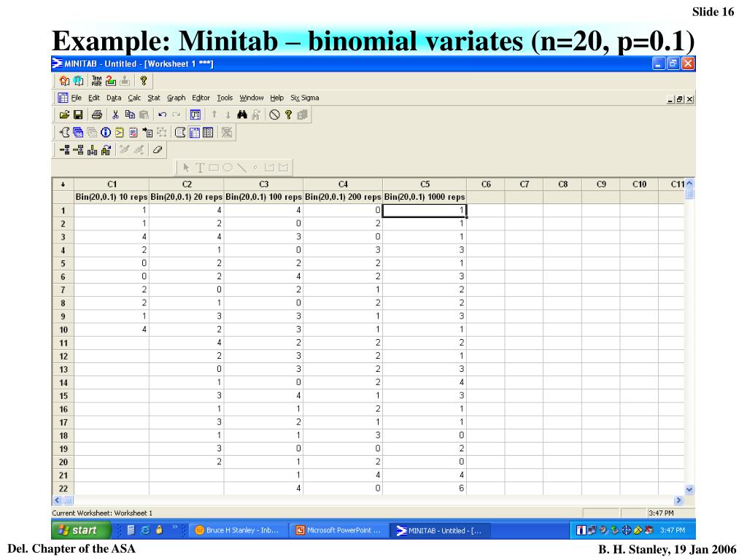Open the Calc menu
The height and width of the screenshot is (560, 747).
coord(134,98)
